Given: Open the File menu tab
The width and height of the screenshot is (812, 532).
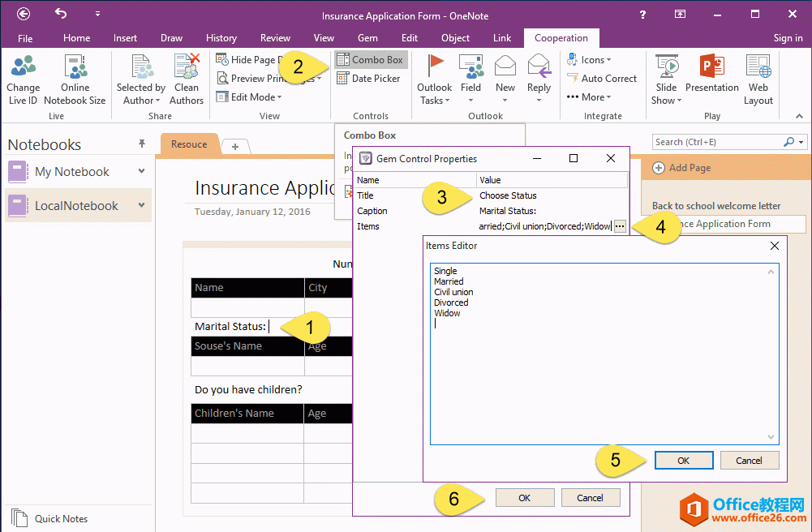Looking at the screenshot, I should 25,38.
